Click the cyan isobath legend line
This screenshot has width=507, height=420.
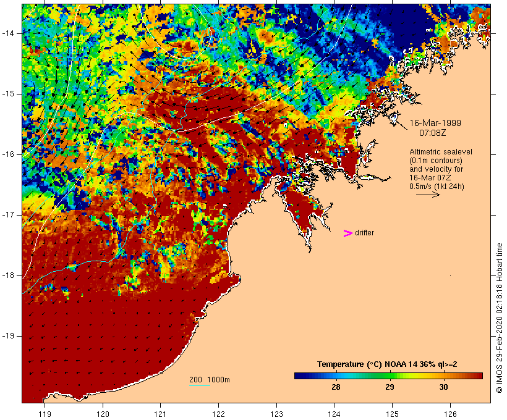point(200,385)
